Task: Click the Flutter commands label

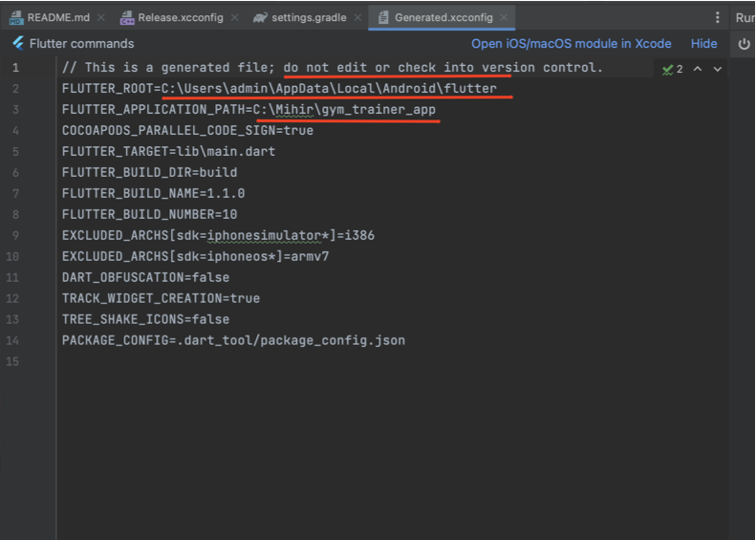Action: (x=81, y=43)
